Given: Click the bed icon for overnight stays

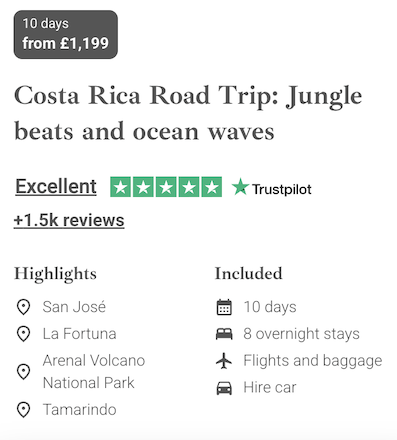Looking at the screenshot, I should pyautogui.click(x=224, y=334).
